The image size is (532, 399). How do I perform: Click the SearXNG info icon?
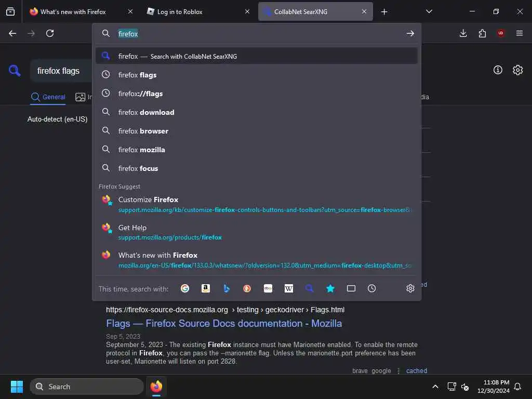click(498, 70)
